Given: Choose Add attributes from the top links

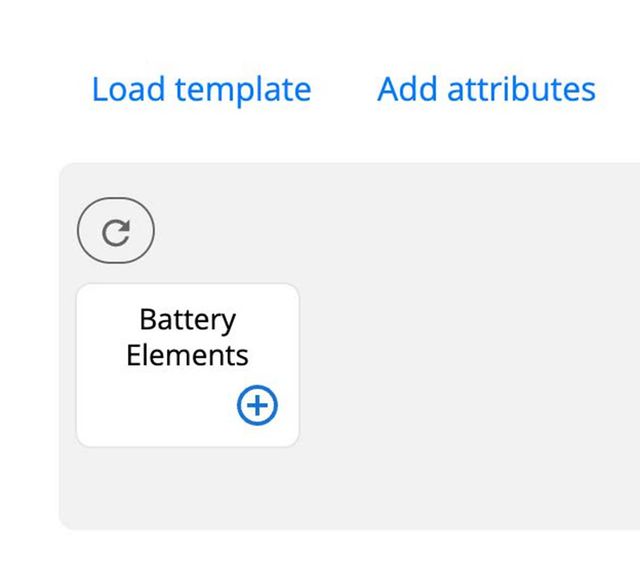Looking at the screenshot, I should pos(486,89).
